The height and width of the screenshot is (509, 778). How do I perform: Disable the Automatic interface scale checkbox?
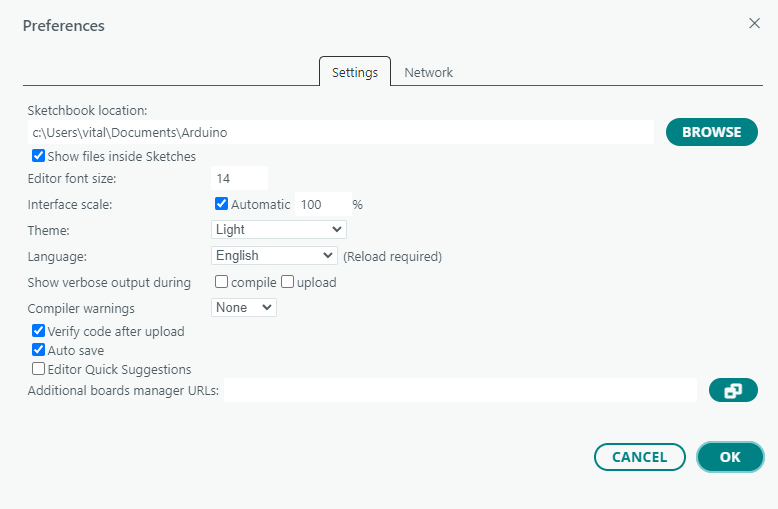(x=222, y=204)
